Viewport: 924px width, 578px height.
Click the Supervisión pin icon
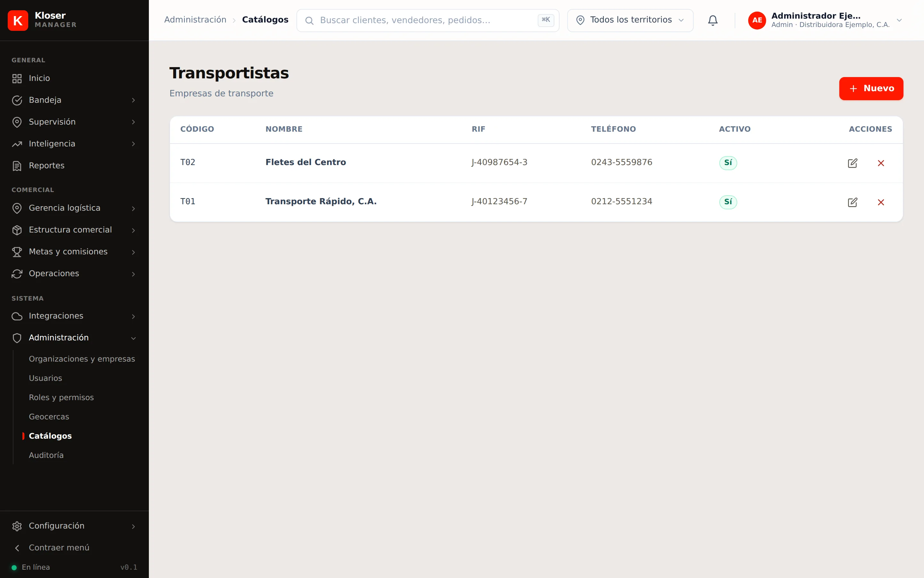click(x=17, y=122)
